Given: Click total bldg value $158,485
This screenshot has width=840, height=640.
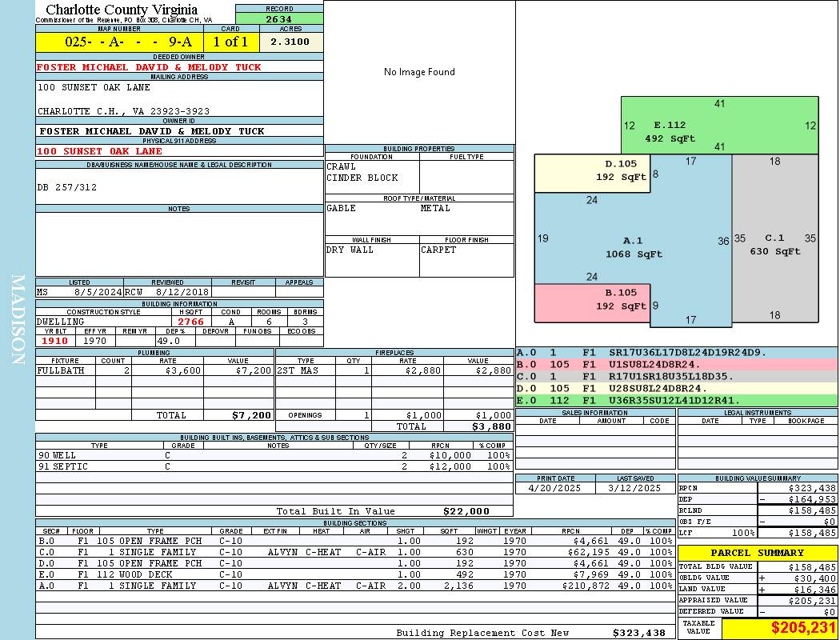Looking at the screenshot, I should (x=812, y=567).
